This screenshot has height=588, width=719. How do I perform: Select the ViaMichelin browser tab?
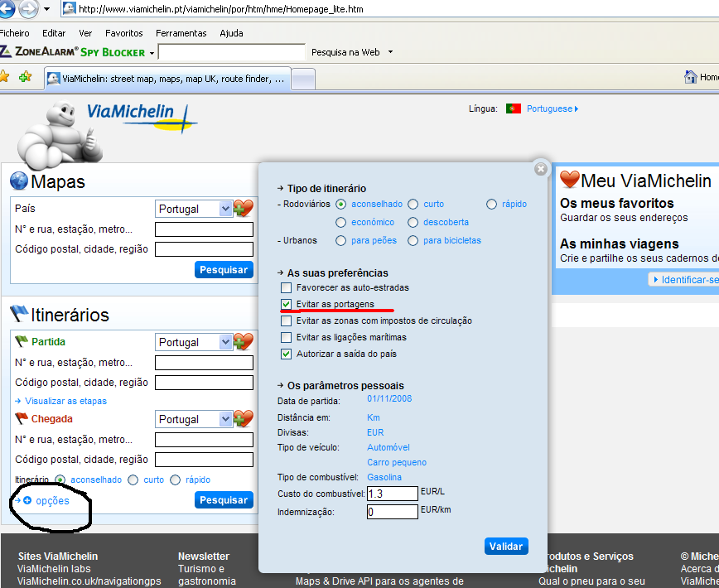[x=167, y=79]
